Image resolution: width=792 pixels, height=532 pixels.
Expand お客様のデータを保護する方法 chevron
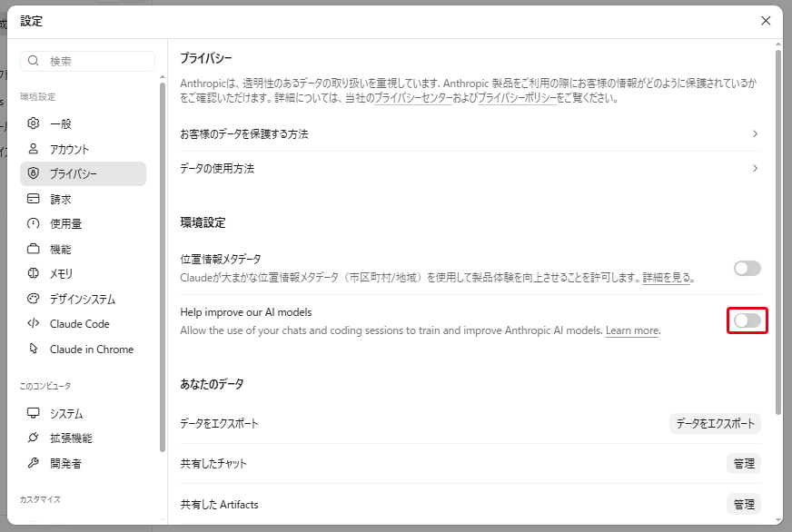(755, 133)
